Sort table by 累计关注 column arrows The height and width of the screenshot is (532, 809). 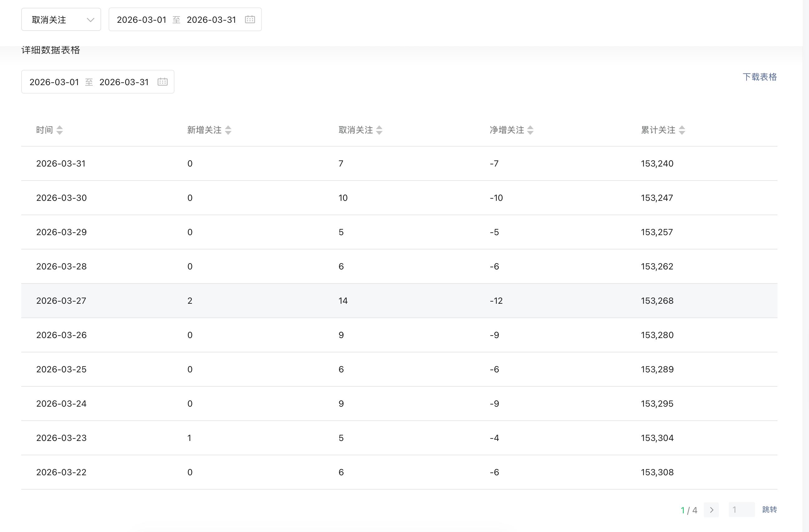point(682,130)
